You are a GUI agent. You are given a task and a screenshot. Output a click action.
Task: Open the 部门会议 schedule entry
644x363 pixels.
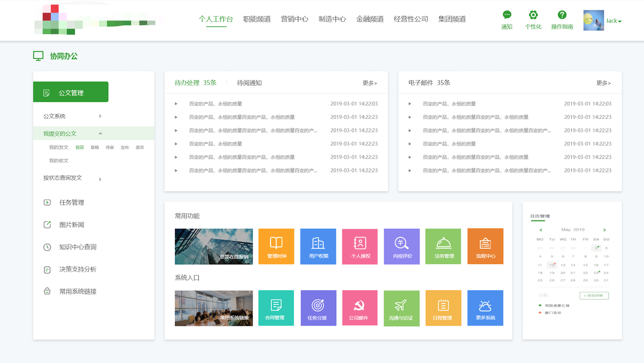coord(552,312)
